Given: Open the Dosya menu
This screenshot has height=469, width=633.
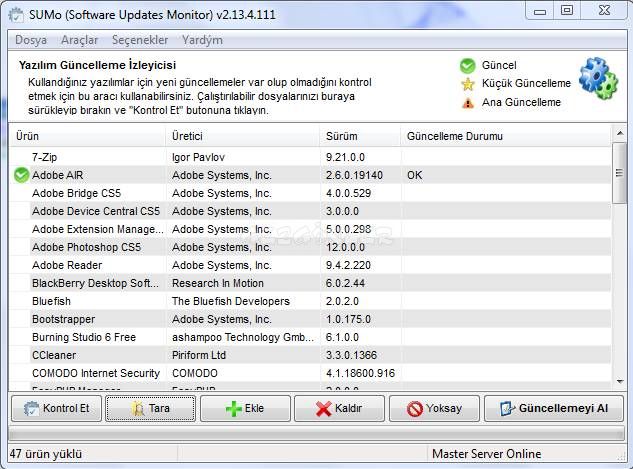Looking at the screenshot, I should (x=31, y=40).
